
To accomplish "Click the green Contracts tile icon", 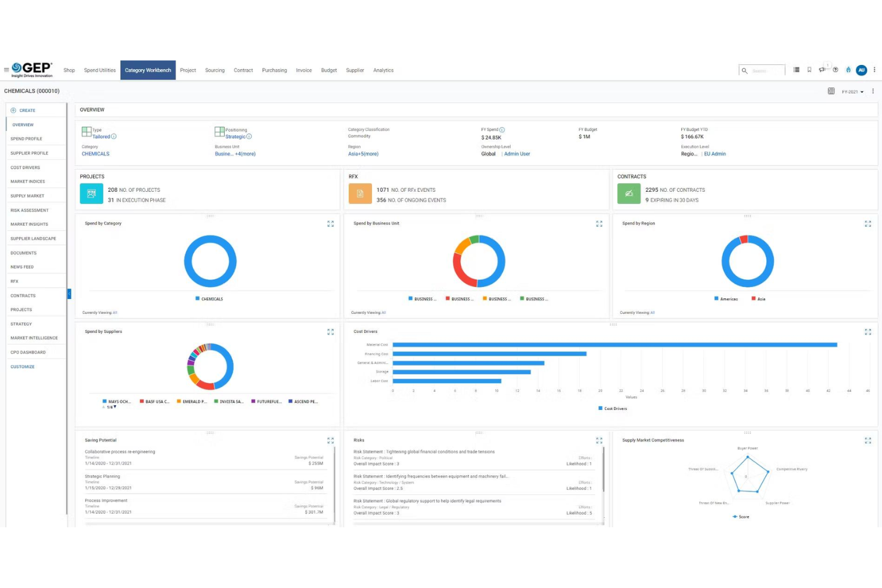I will tap(629, 194).
